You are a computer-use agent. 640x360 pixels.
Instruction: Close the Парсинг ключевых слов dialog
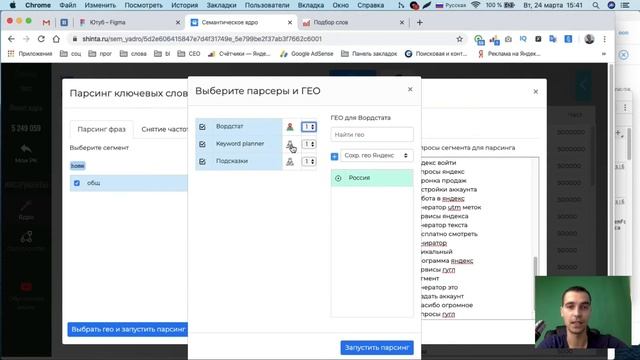coord(536,91)
